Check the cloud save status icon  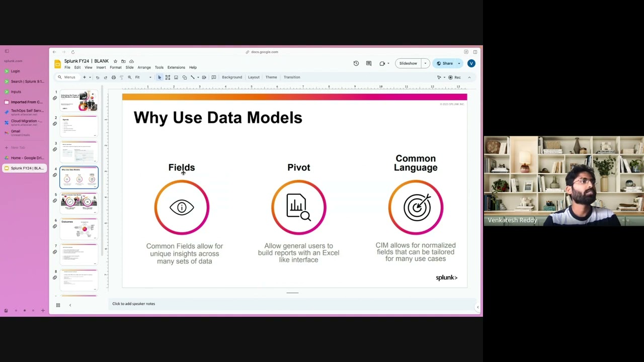tap(131, 61)
